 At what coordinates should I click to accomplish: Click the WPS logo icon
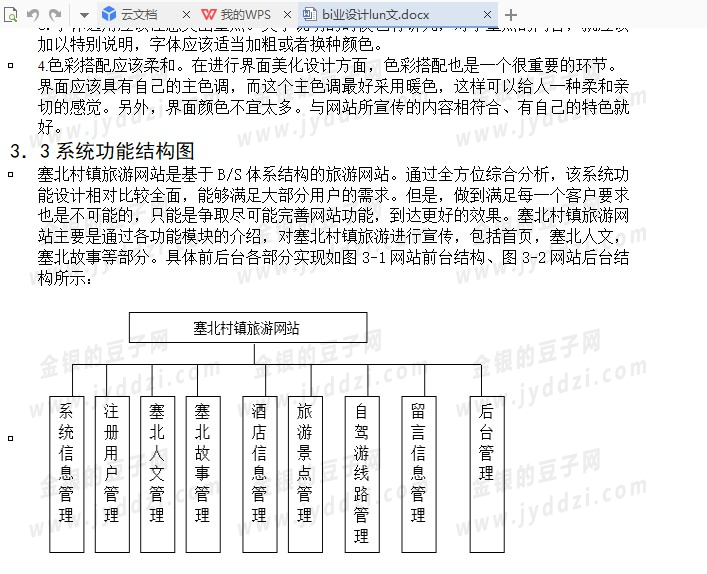pos(208,15)
